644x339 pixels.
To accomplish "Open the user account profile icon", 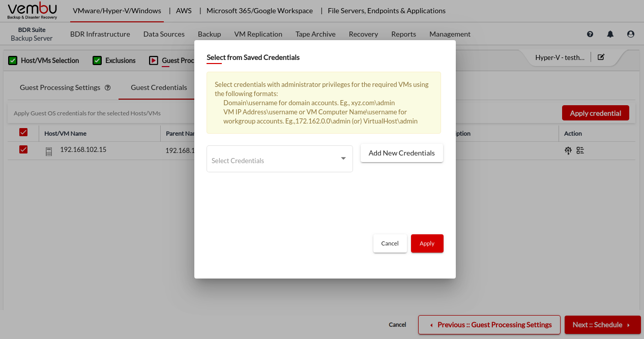I will [x=631, y=34].
